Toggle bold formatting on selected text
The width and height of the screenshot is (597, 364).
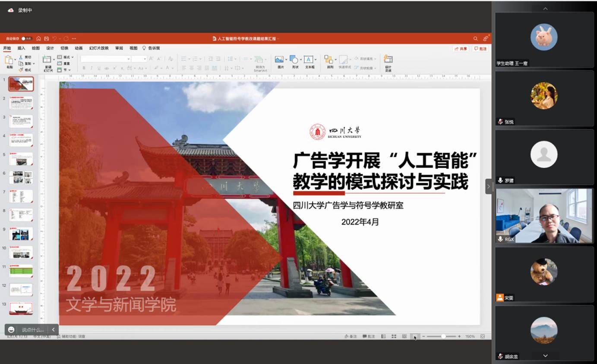pyautogui.click(x=84, y=68)
